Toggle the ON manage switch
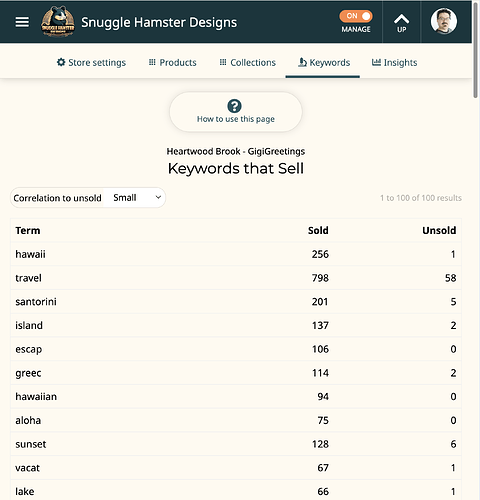Screen dimensions: 480x500 tap(356, 16)
